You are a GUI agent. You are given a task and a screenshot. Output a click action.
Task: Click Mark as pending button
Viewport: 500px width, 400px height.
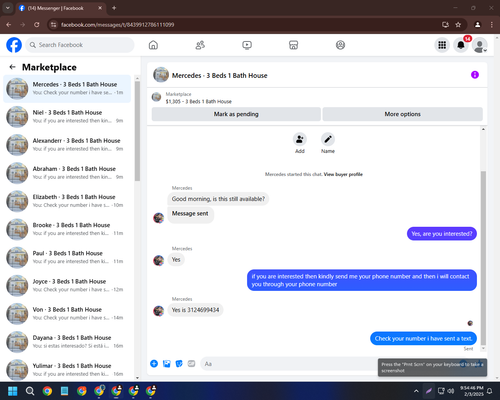pyautogui.click(x=236, y=114)
